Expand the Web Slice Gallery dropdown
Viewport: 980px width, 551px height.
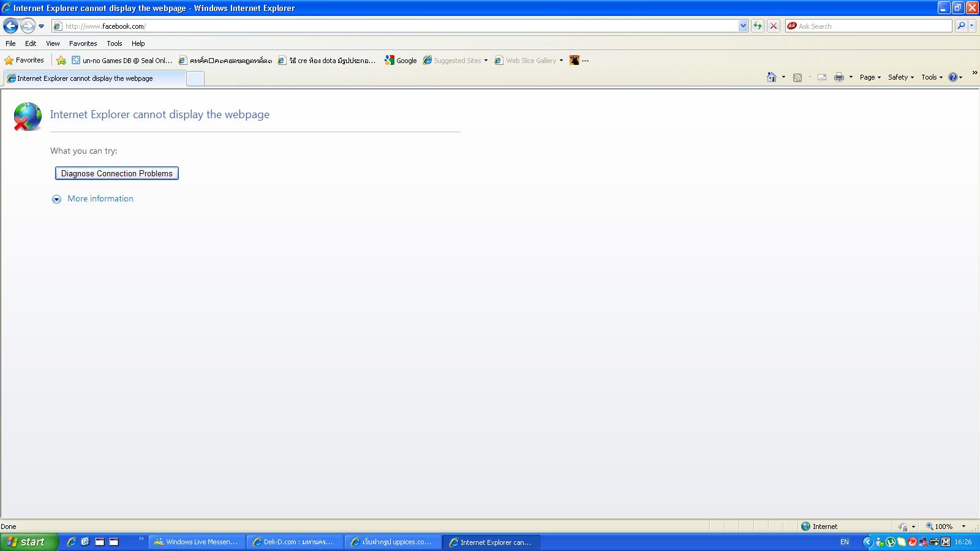tap(561, 61)
